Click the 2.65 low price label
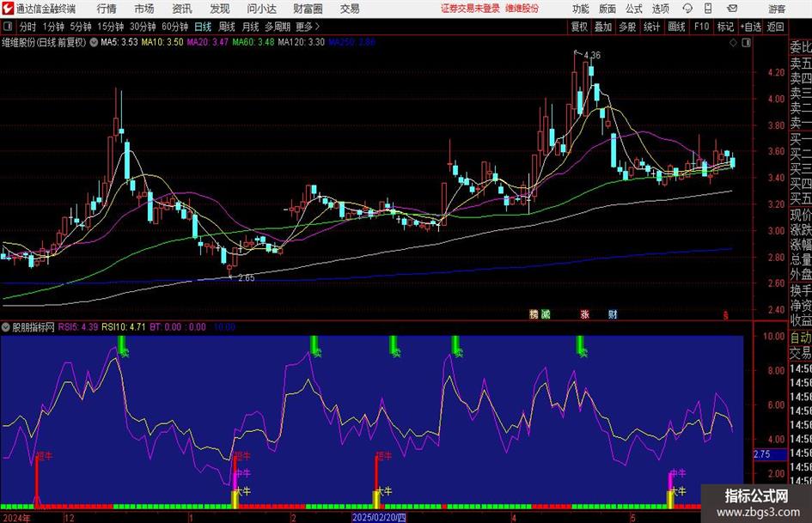Screen dimensions: 812x523 click(246, 278)
